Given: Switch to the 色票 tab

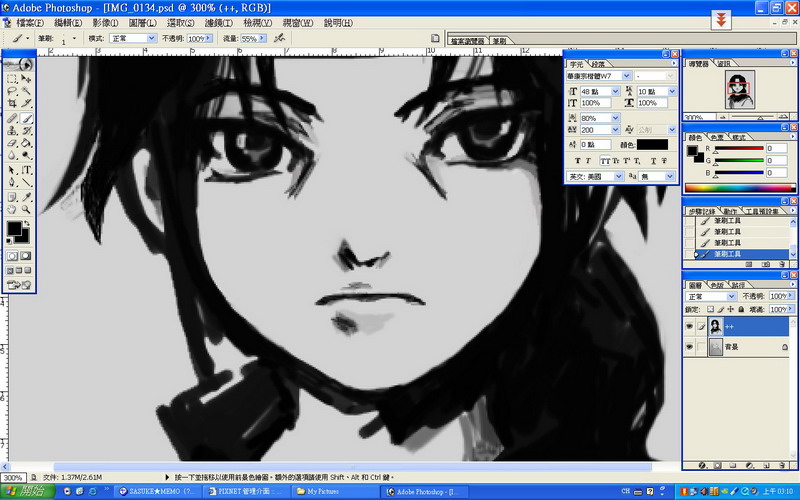Looking at the screenshot, I should click(717, 137).
